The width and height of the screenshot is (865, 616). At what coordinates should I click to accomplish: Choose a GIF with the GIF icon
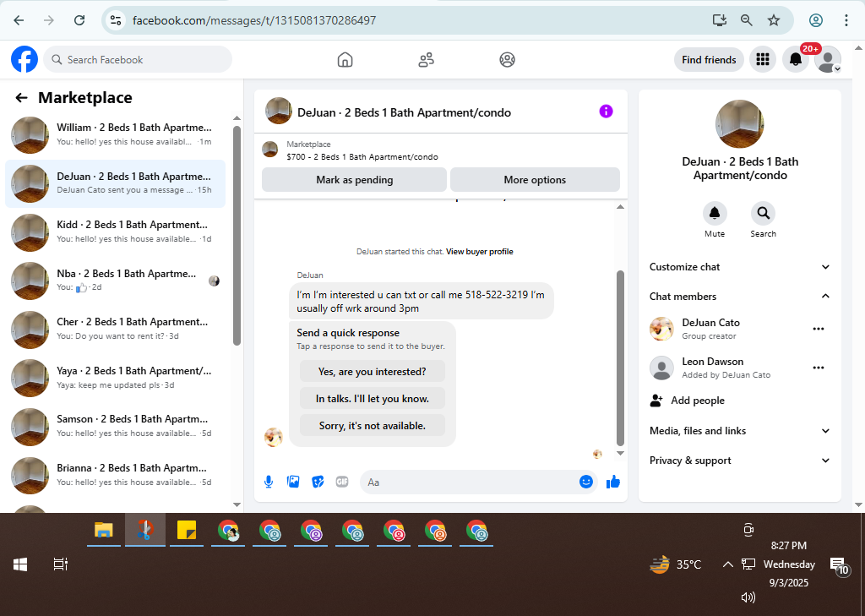[x=342, y=482]
